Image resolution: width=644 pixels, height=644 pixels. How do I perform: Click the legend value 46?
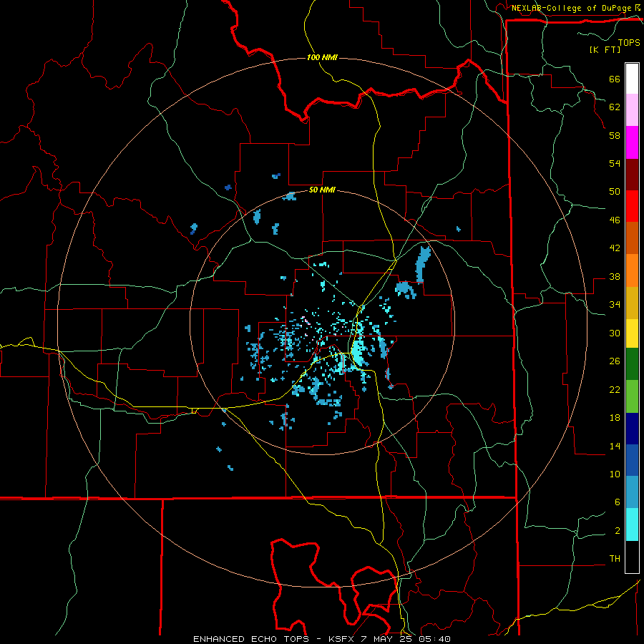(615, 220)
